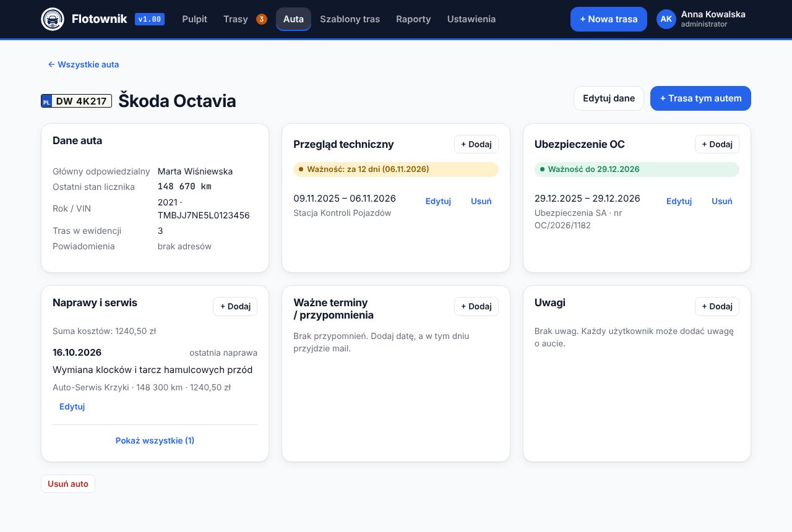Open the Pulpit menu item
The width and height of the screenshot is (792, 532).
195,19
